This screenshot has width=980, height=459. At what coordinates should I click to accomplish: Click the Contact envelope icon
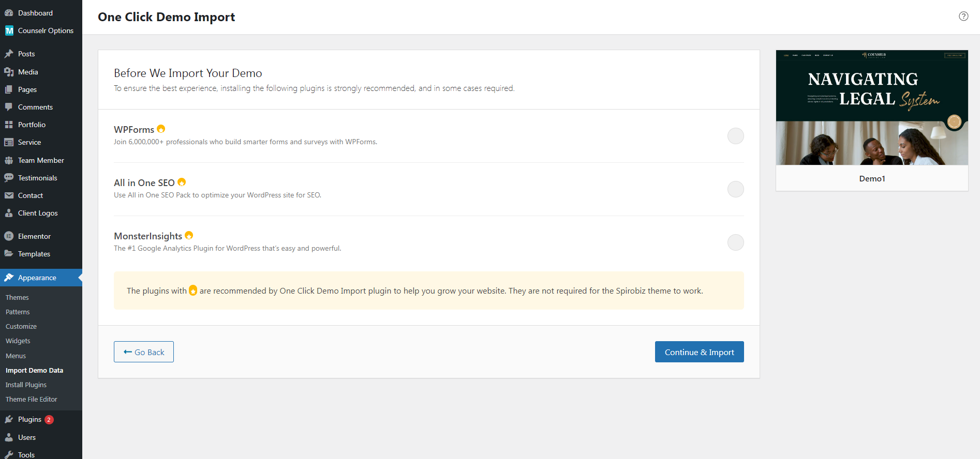[x=9, y=195]
